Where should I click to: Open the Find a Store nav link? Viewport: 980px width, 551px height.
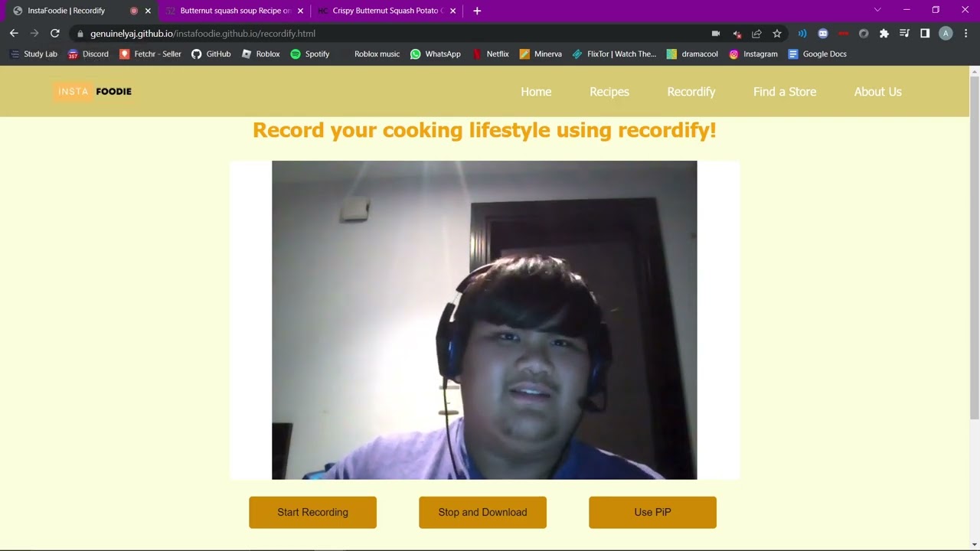click(x=785, y=92)
